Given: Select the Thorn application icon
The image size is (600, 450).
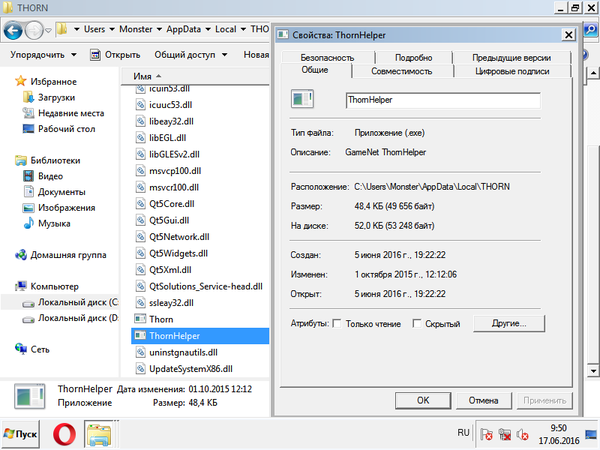Looking at the screenshot, I should pyautogui.click(x=140, y=319).
